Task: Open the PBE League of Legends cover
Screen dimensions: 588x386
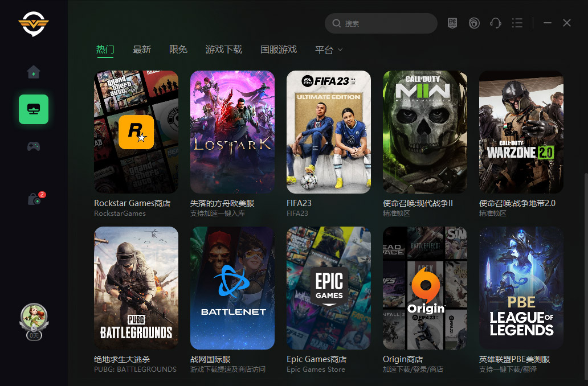Action: pos(521,288)
